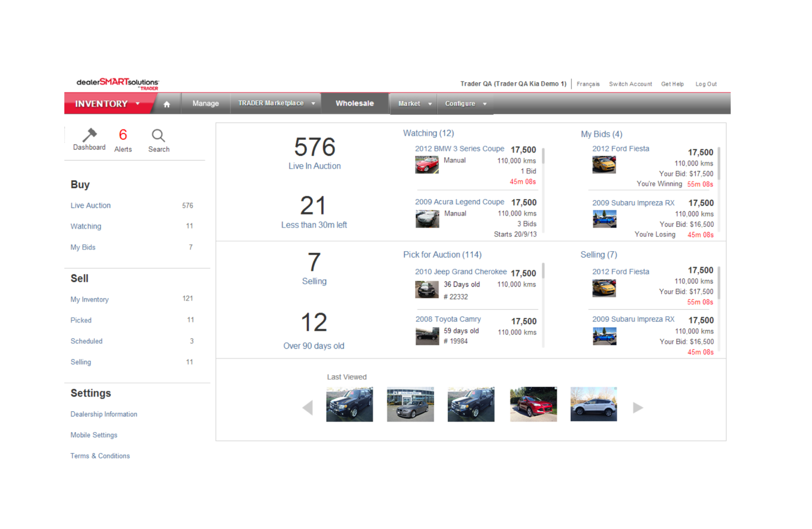Open red SUV Last Viewed photo
The image size is (812, 529).
[x=534, y=404]
